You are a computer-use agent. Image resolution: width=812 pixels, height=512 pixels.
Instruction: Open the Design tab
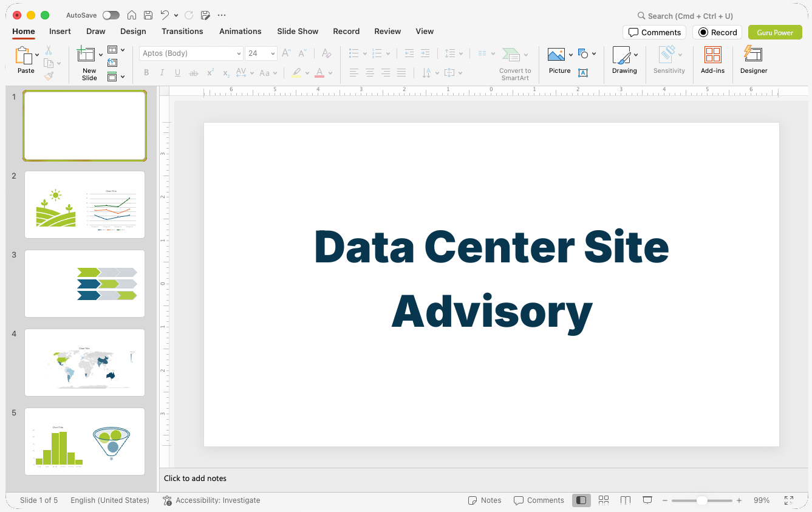coord(133,32)
